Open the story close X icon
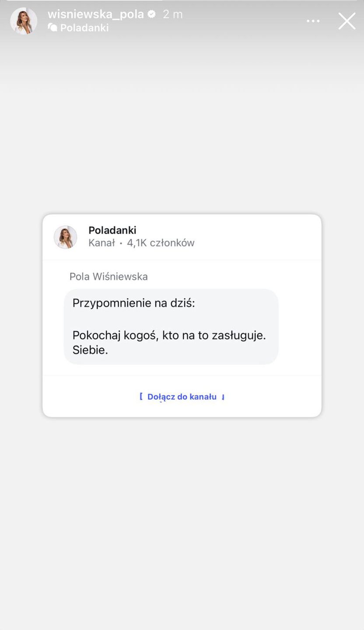This screenshot has width=364, height=630. 346,21
